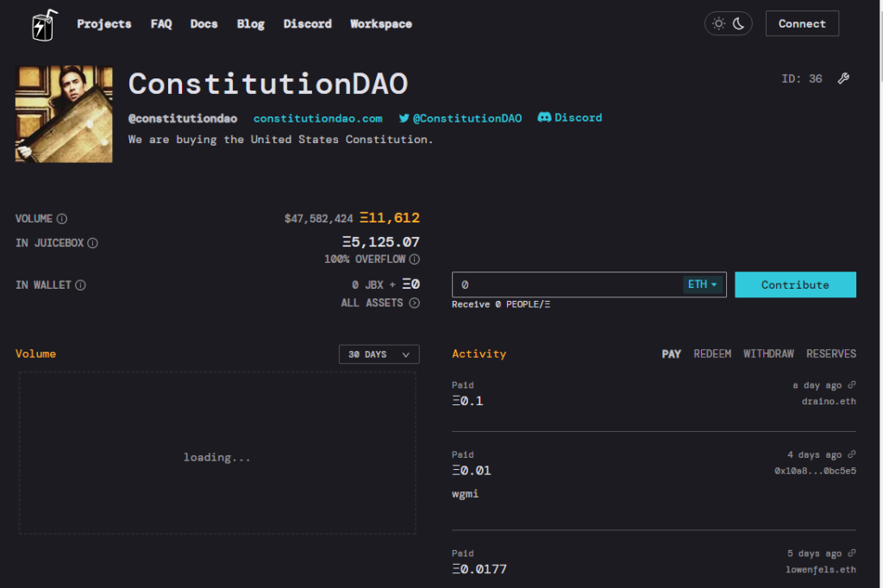This screenshot has width=883, height=588.
Task: Open the ETH currency dropdown
Action: [x=704, y=285]
